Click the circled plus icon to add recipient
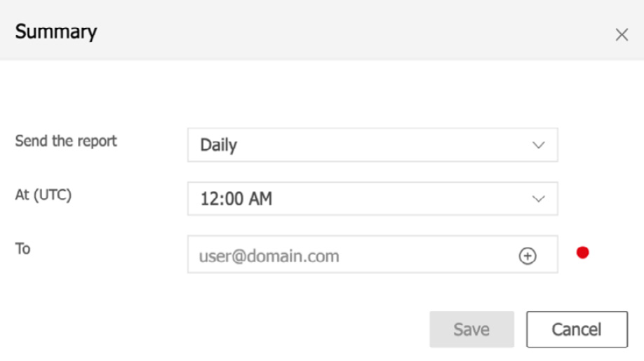The height and width of the screenshot is (361, 644). point(528,257)
